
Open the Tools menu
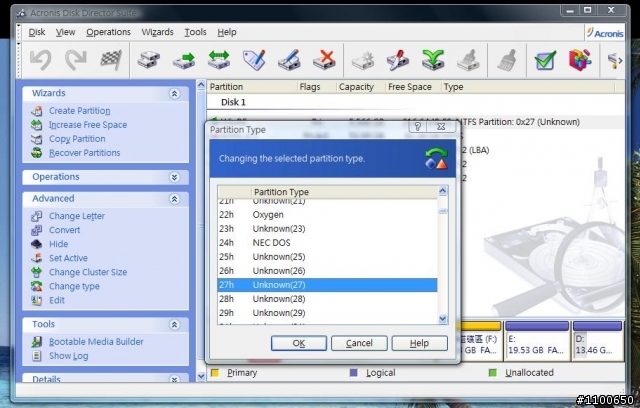195,32
